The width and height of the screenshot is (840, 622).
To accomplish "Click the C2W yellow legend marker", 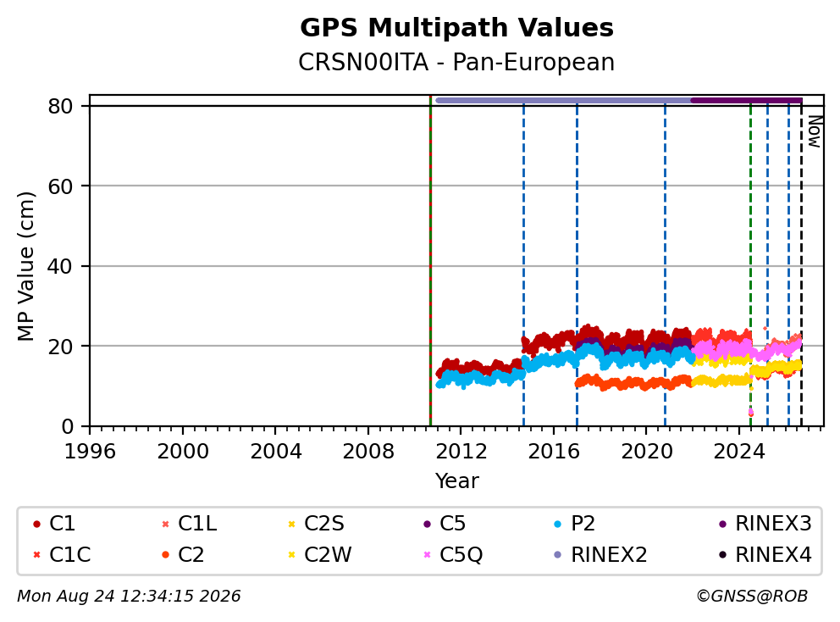I will [x=292, y=555].
